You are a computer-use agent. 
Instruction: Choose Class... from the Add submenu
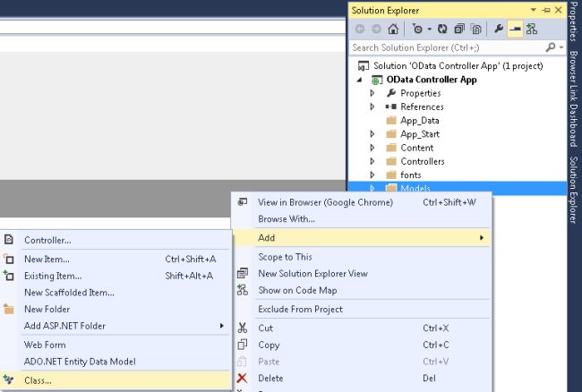click(x=38, y=380)
